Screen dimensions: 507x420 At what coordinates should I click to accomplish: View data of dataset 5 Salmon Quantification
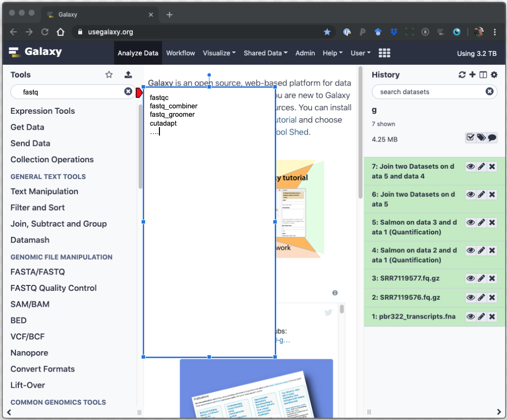471,222
